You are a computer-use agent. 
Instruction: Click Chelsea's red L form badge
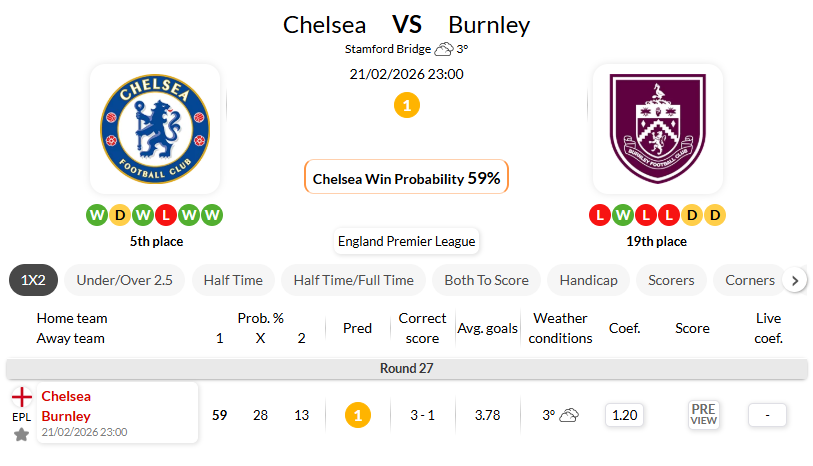[166, 215]
